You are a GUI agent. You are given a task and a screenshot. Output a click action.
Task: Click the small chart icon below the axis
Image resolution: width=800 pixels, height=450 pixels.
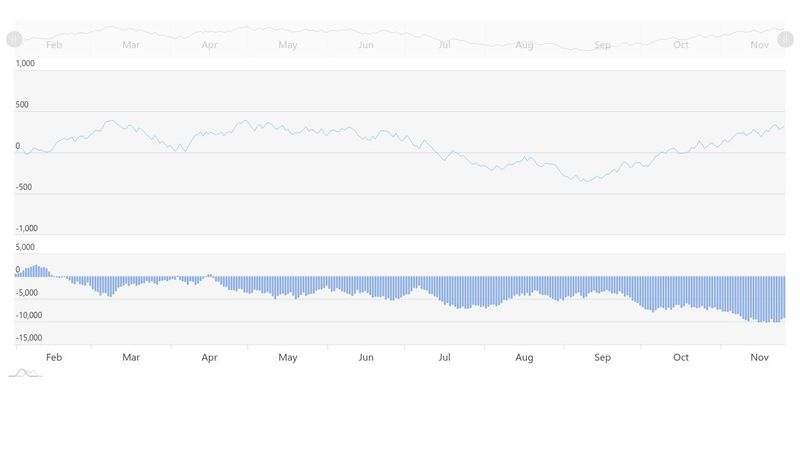(25, 373)
